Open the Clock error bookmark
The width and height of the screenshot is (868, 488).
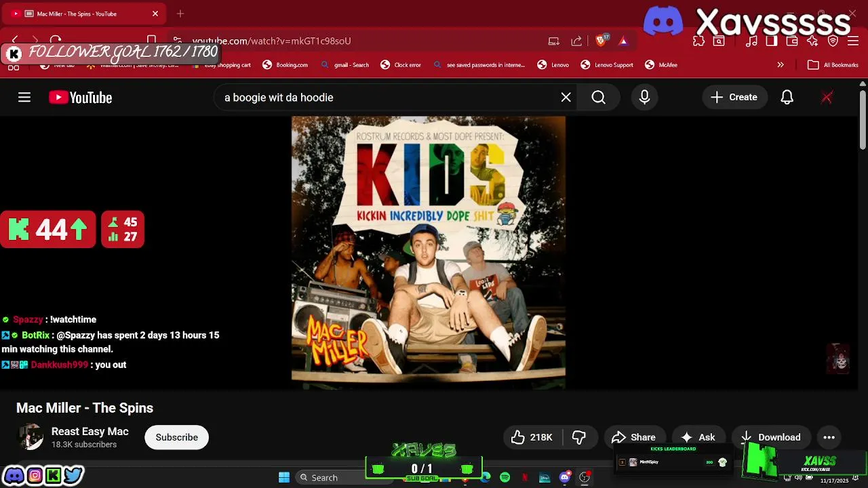[400, 65]
